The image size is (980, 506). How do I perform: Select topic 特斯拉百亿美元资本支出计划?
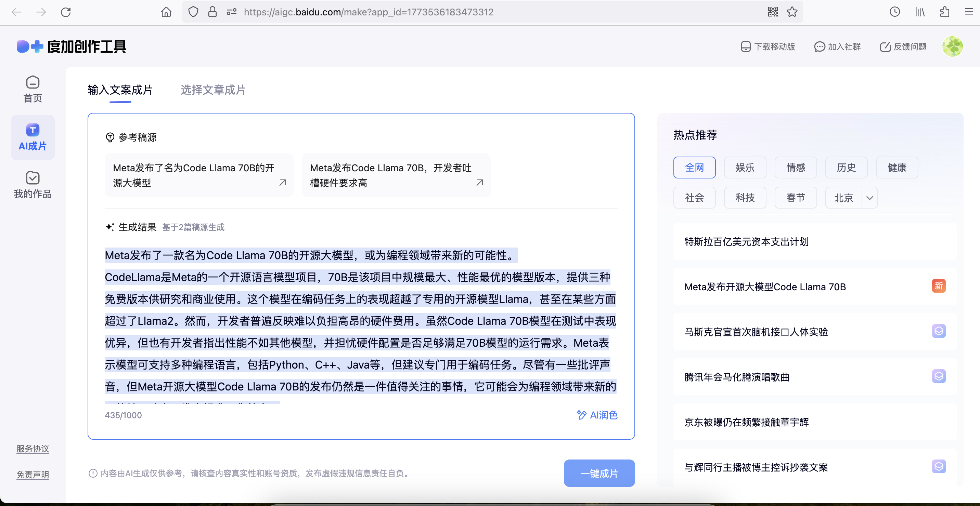click(814, 241)
